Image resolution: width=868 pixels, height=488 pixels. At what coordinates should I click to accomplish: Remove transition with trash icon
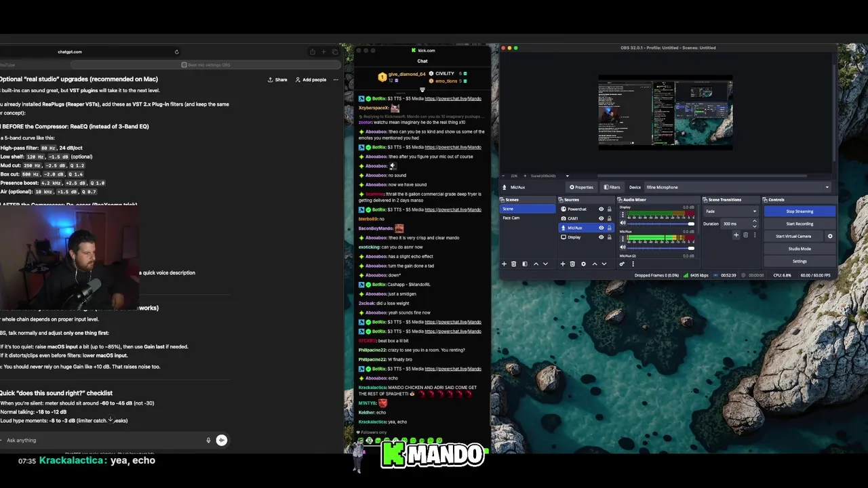[745, 235]
